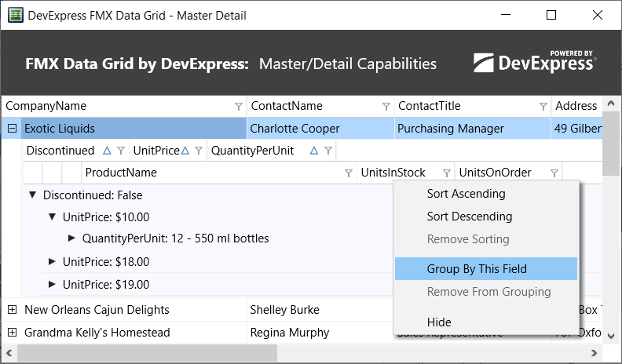
Task: Select the Regina Murphy cell
Action: pyautogui.click(x=320, y=333)
